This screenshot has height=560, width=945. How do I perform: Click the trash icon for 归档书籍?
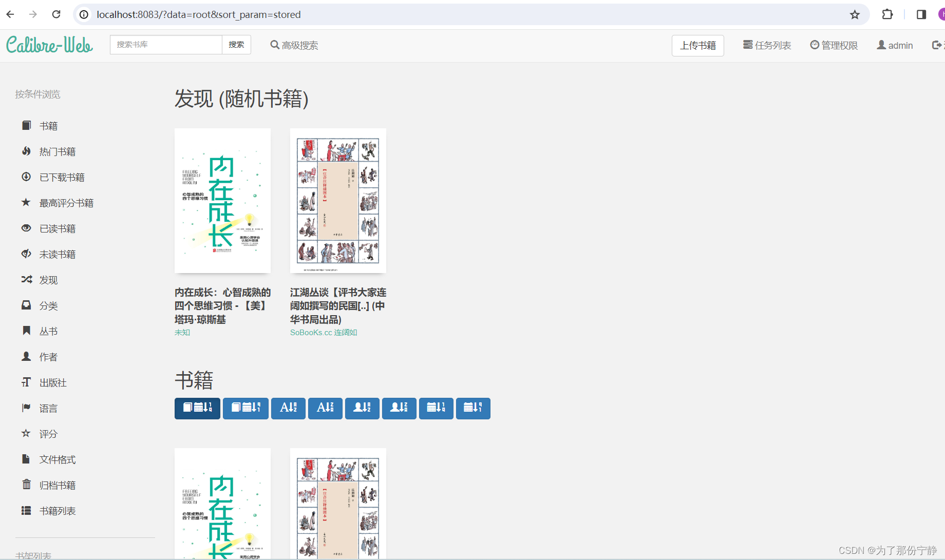(x=26, y=485)
